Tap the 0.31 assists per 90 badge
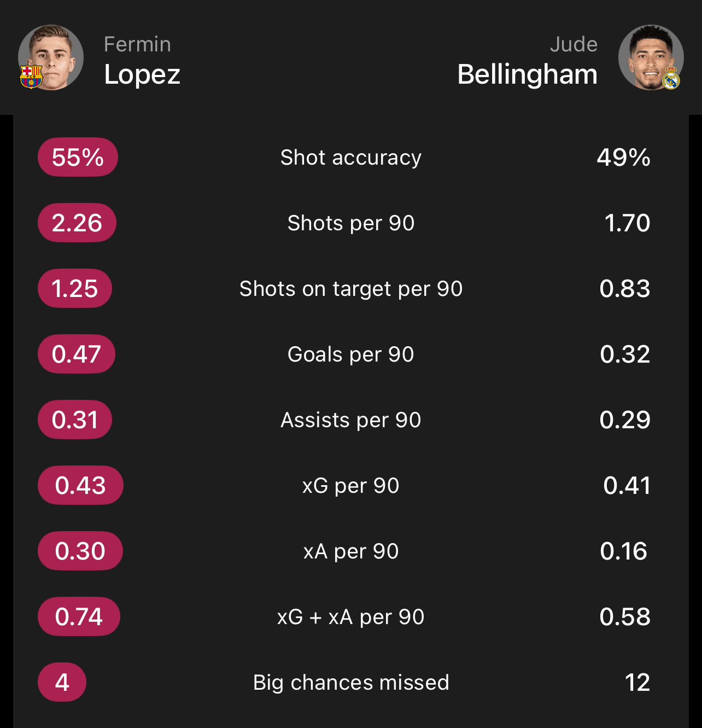The image size is (702, 728). [75, 420]
